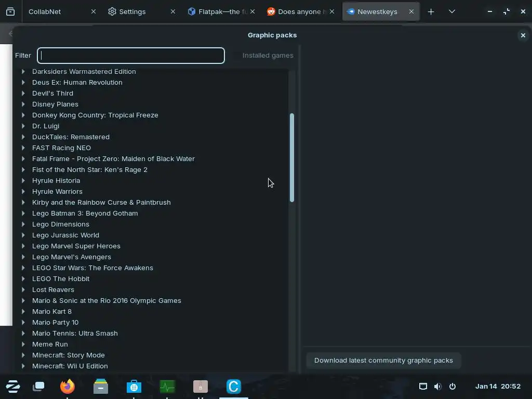
Task: Open workspace switcher icon in taskbar
Action: click(38, 387)
